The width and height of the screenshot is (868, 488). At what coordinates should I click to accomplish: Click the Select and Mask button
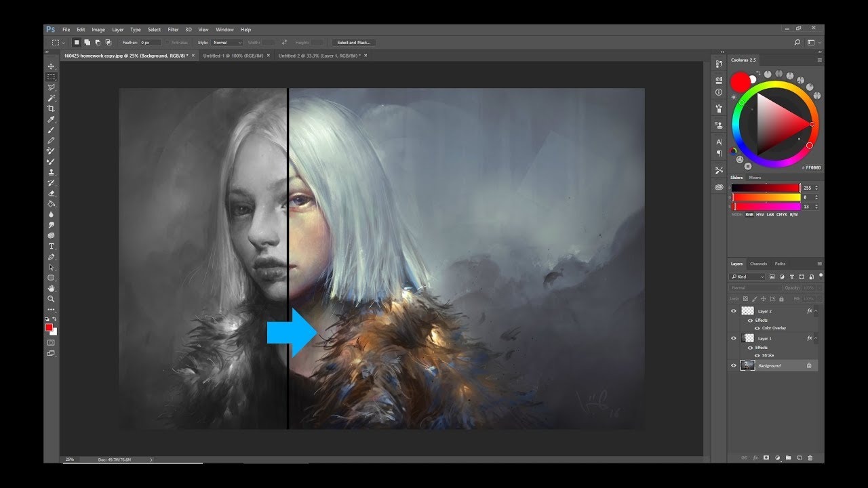(x=353, y=42)
